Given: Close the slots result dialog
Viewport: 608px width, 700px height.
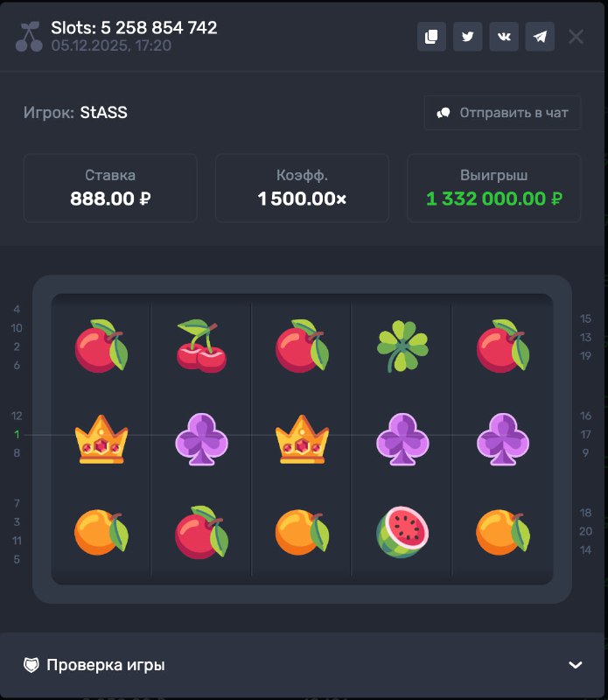Looking at the screenshot, I should click(x=576, y=37).
